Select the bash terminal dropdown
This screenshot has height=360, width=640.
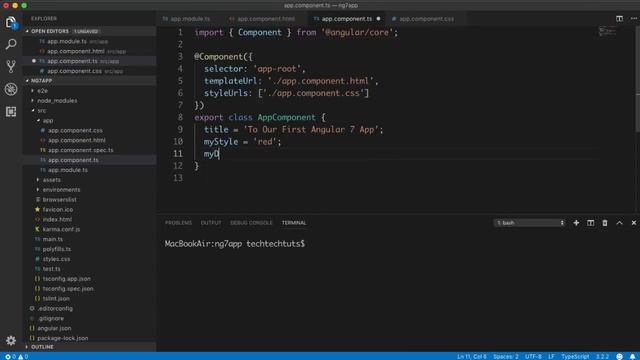pos(530,223)
